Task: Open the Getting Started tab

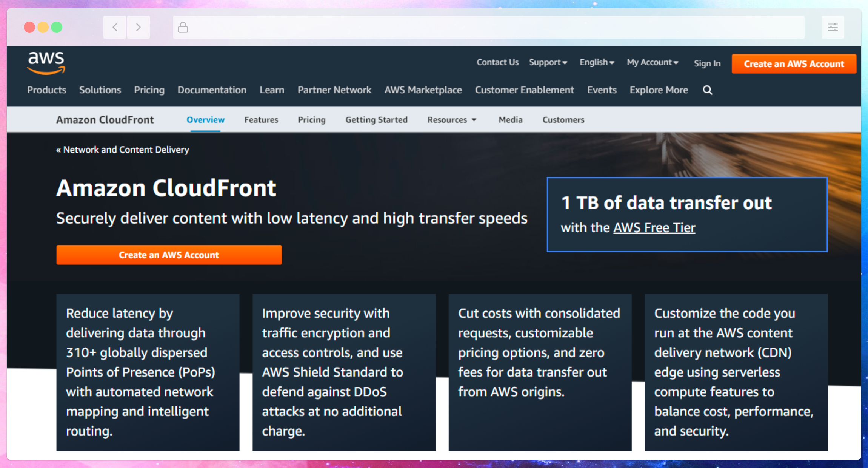Action: pos(376,120)
